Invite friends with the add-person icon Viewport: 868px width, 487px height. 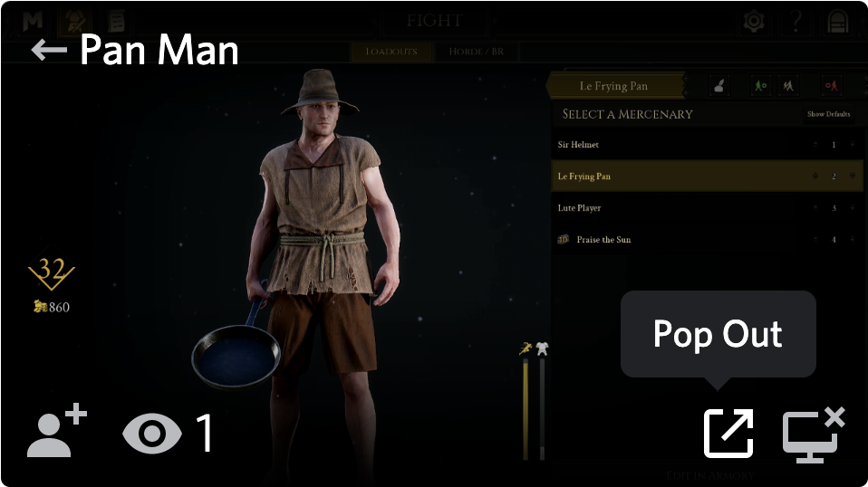pos(57,431)
